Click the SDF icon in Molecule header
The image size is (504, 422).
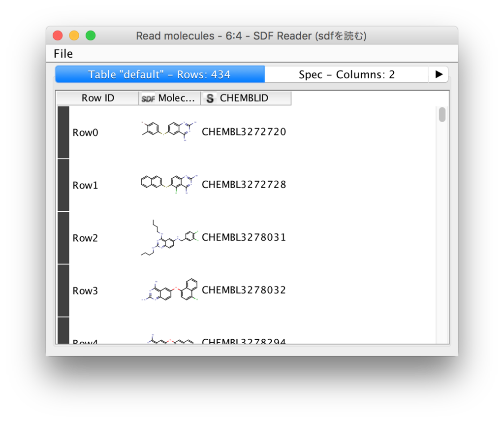(148, 98)
